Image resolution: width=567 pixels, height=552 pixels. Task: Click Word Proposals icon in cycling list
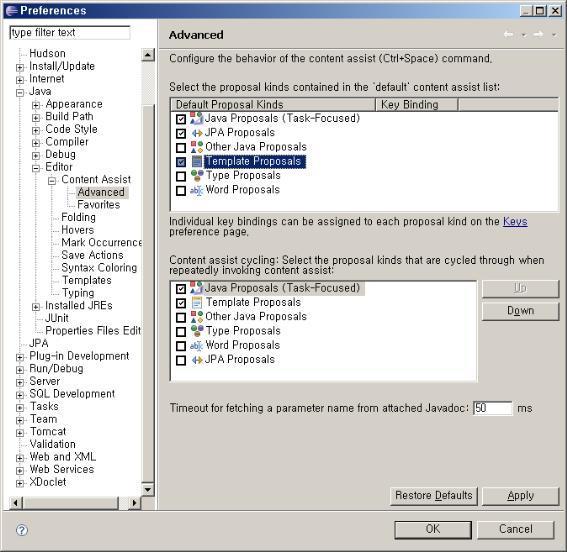pyautogui.click(x=196, y=345)
